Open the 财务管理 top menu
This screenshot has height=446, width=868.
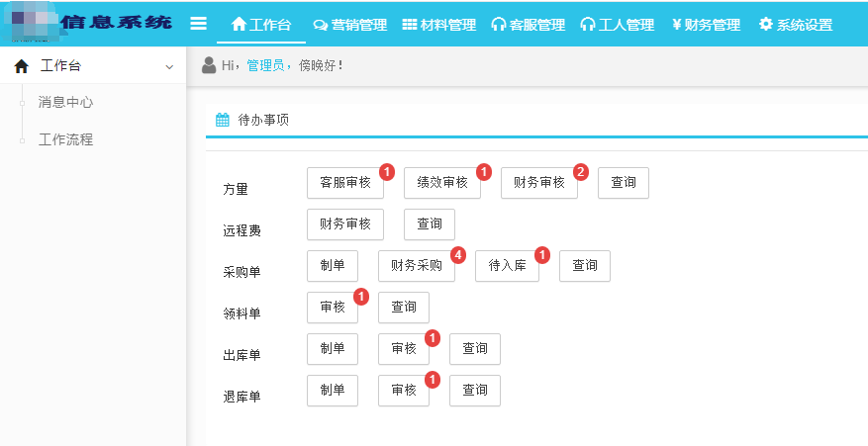tap(706, 25)
